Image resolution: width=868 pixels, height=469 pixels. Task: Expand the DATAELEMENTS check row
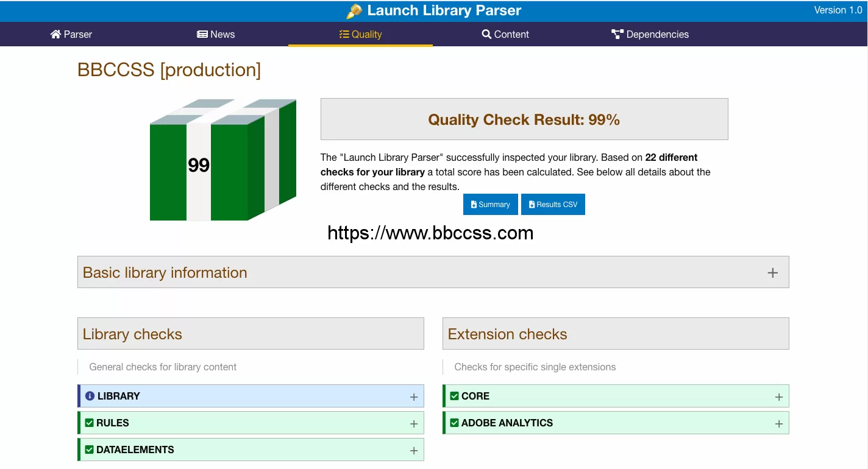pos(251,450)
